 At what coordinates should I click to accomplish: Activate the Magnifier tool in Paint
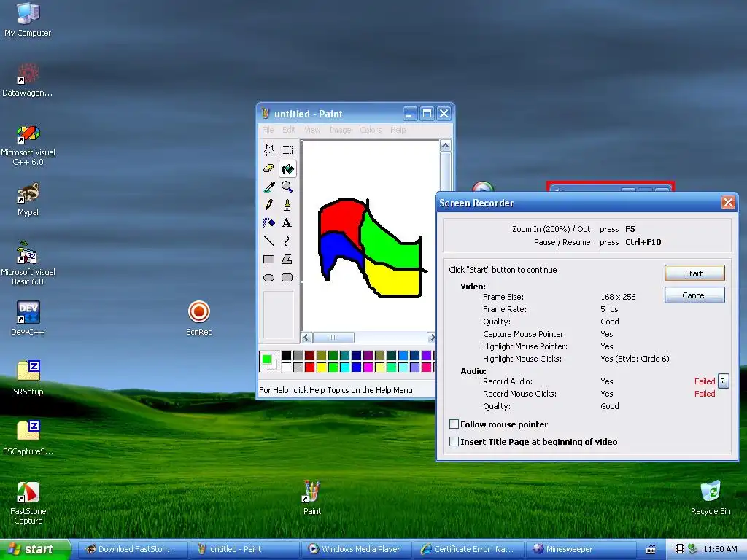287,187
